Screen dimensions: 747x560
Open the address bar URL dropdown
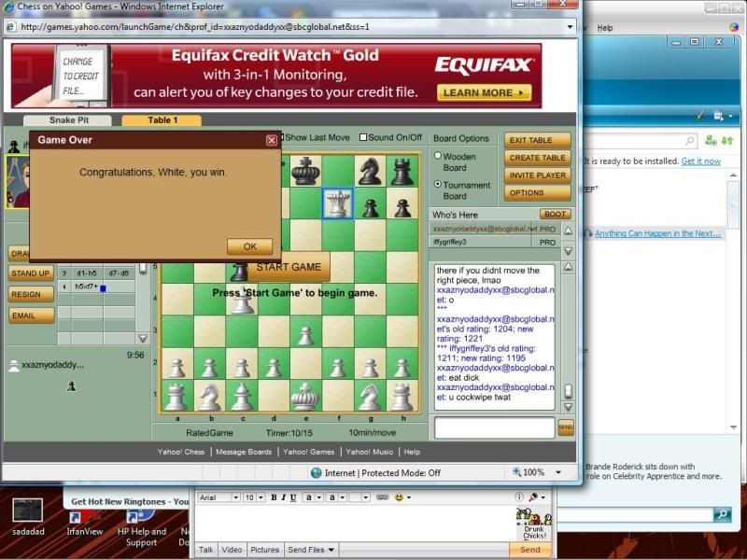point(570,27)
